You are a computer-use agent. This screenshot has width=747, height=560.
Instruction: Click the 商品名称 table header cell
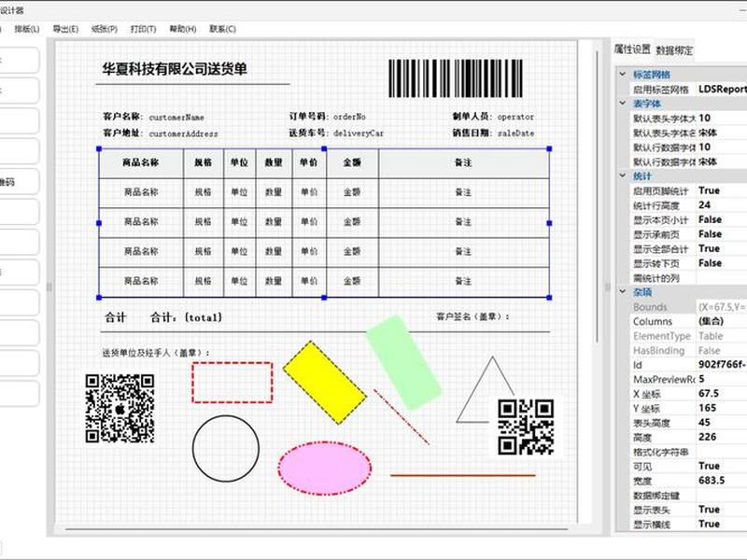point(141,162)
